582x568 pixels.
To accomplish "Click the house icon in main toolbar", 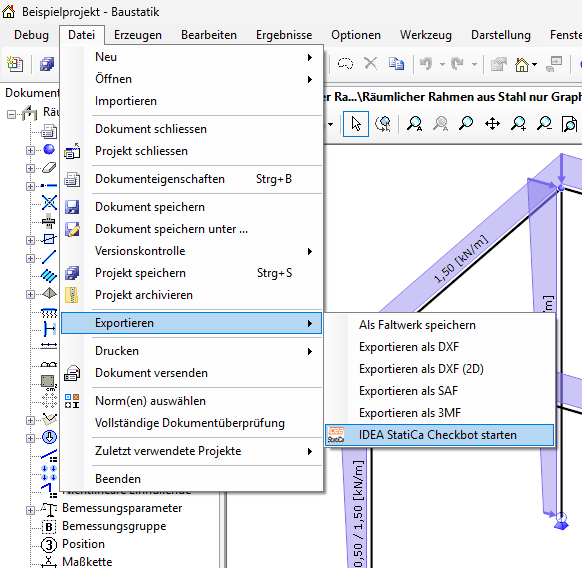I will click(x=521, y=65).
